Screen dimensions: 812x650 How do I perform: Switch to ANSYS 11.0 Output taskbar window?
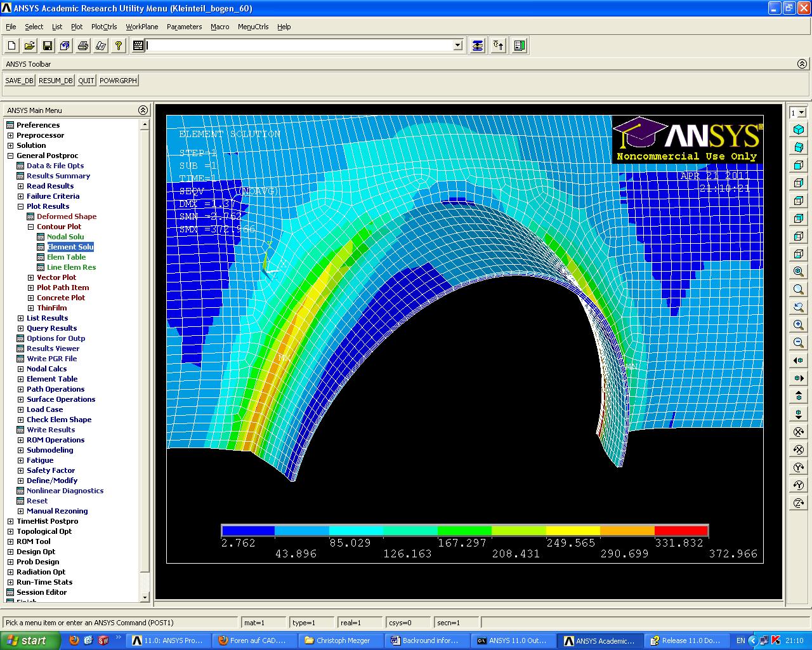click(x=512, y=640)
